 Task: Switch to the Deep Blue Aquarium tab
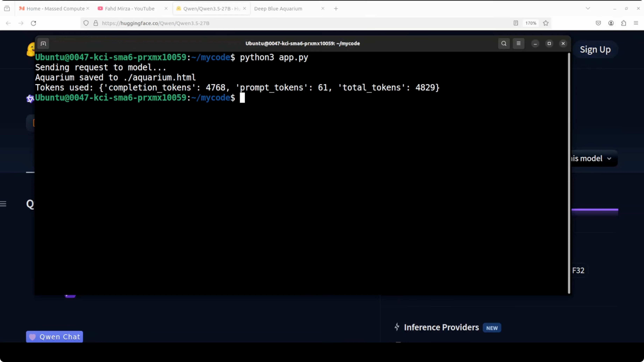[278, 9]
